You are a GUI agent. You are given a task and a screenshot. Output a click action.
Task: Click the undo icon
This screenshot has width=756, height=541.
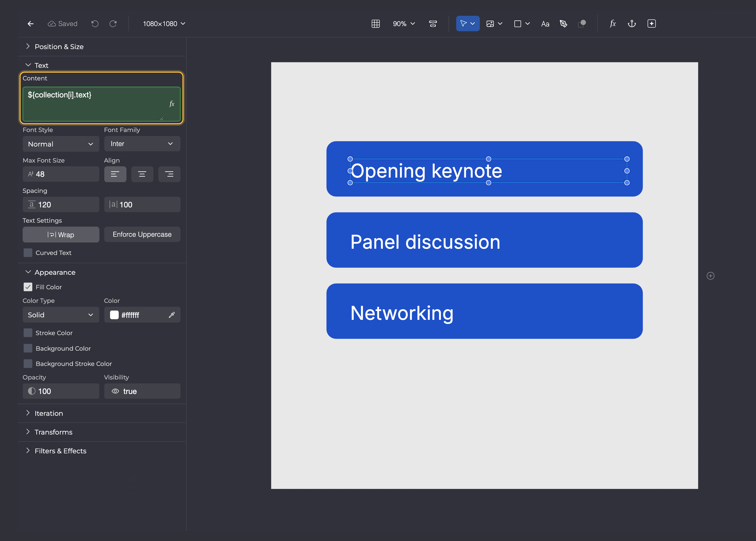pos(95,24)
